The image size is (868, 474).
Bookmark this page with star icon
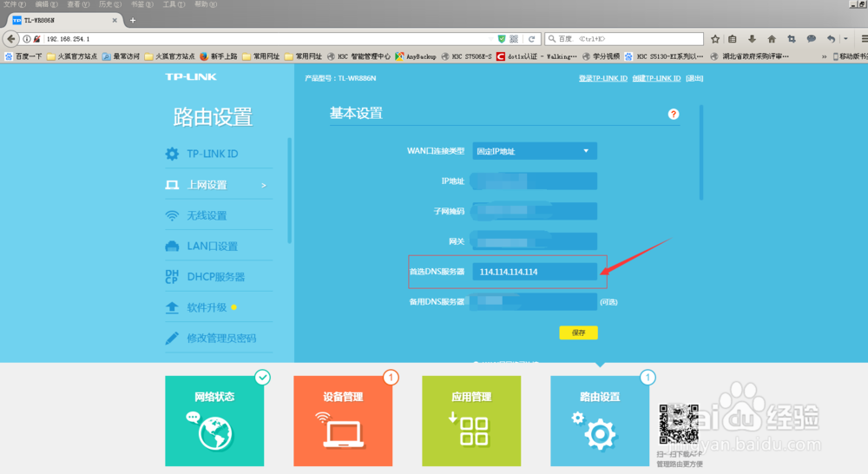(x=715, y=39)
